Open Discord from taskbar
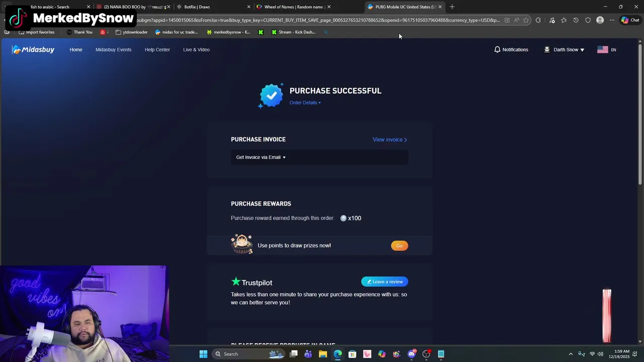 pyautogui.click(x=412, y=354)
